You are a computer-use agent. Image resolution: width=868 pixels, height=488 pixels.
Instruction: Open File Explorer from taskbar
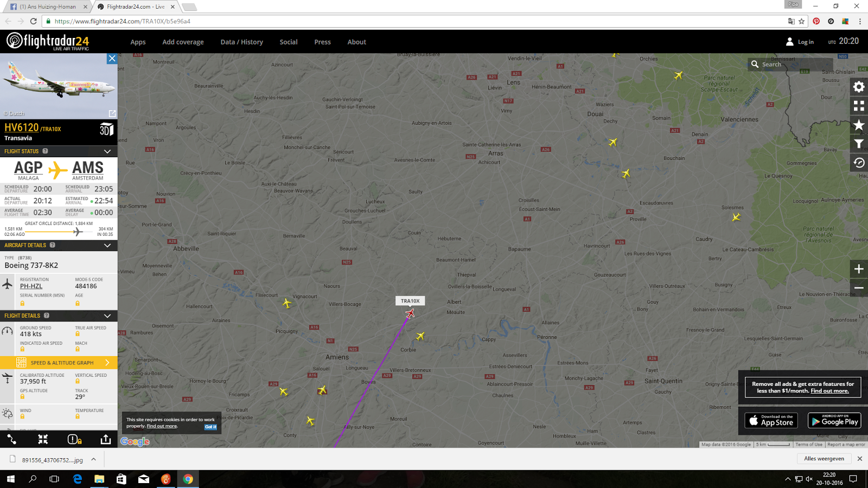99,479
